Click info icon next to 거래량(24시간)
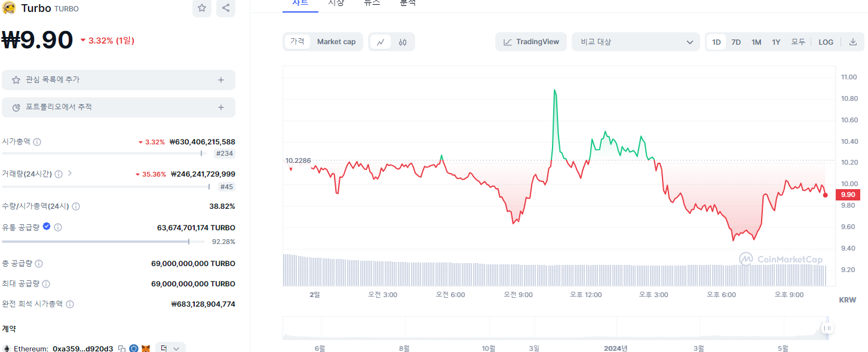The image size is (868, 352). 58,174
